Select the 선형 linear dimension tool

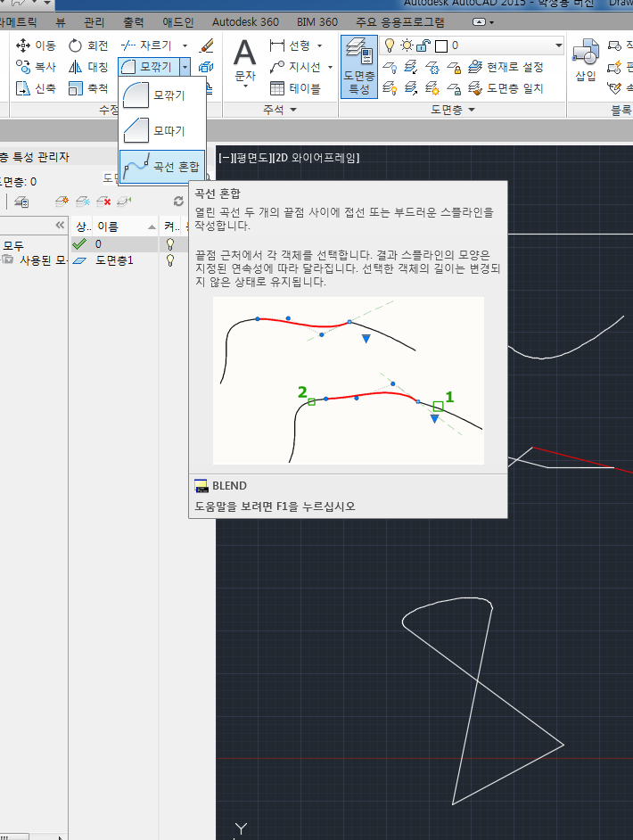tap(290, 45)
